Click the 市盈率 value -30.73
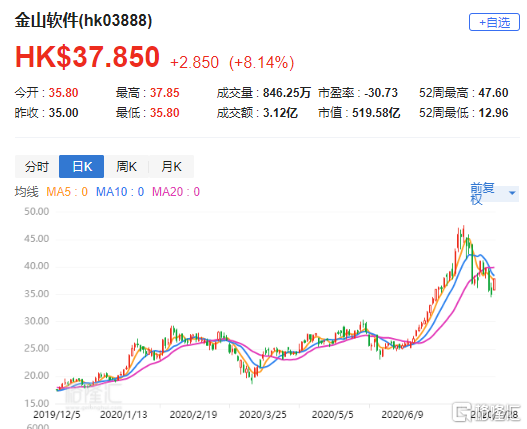The height and width of the screenshot is (429, 527). [381, 93]
